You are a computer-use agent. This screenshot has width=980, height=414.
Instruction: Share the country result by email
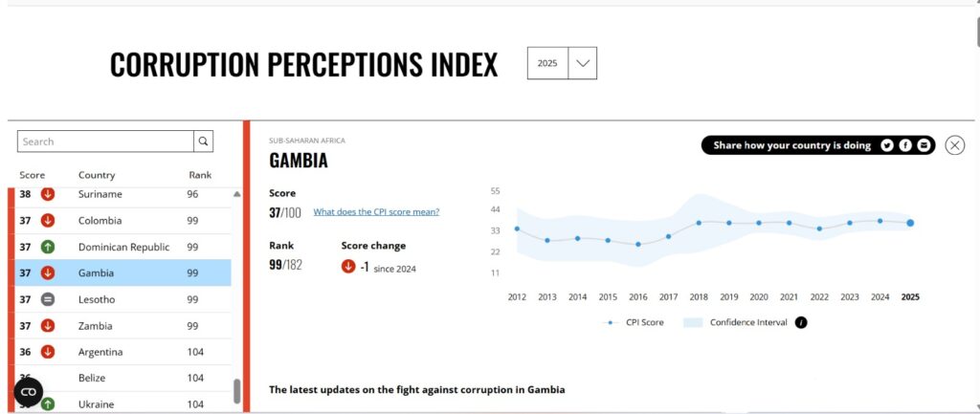[924, 145]
